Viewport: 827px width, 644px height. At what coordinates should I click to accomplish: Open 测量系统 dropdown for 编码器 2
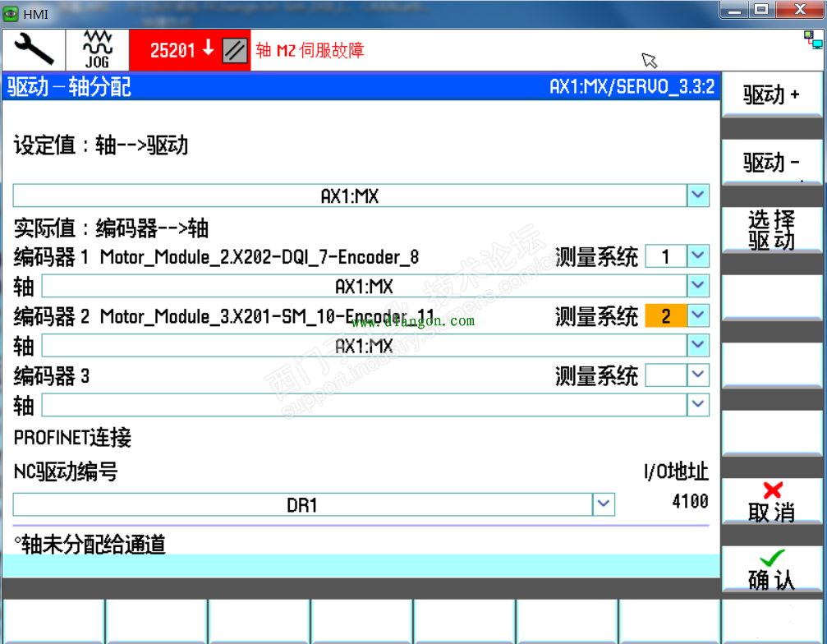click(x=698, y=315)
